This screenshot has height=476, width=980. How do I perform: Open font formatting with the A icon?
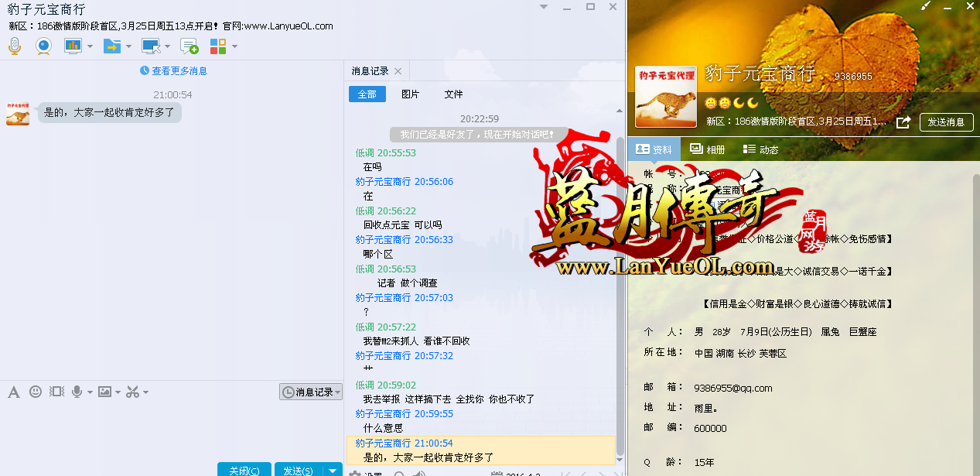coord(13,392)
